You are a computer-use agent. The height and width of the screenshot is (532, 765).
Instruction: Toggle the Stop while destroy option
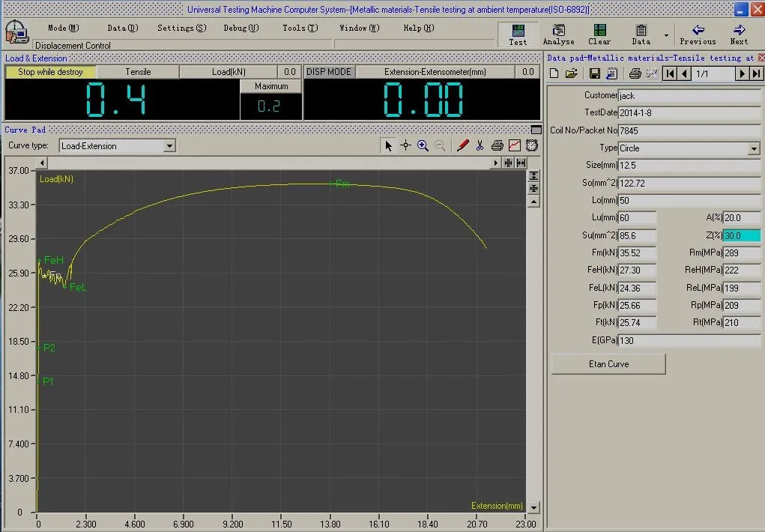pos(50,72)
